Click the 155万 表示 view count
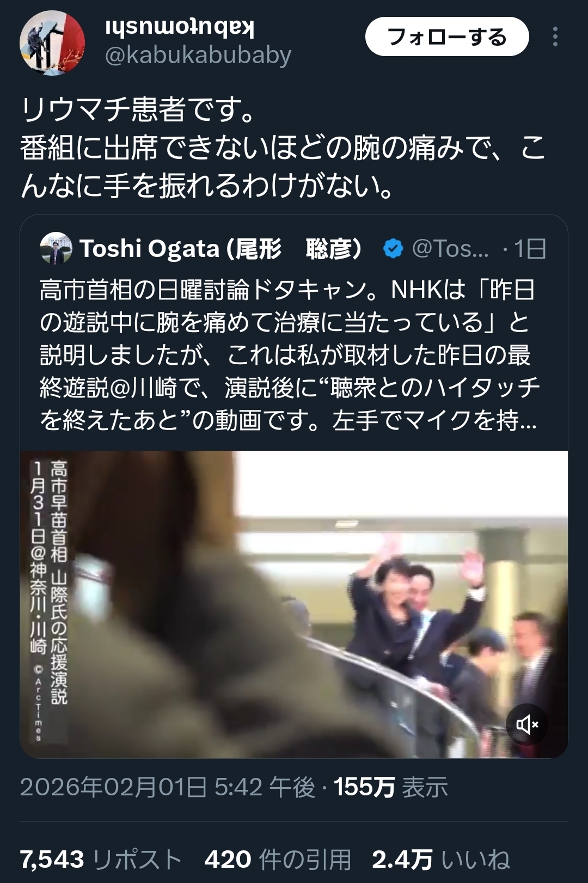Screen dimensions: 588x883 point(391,787)
